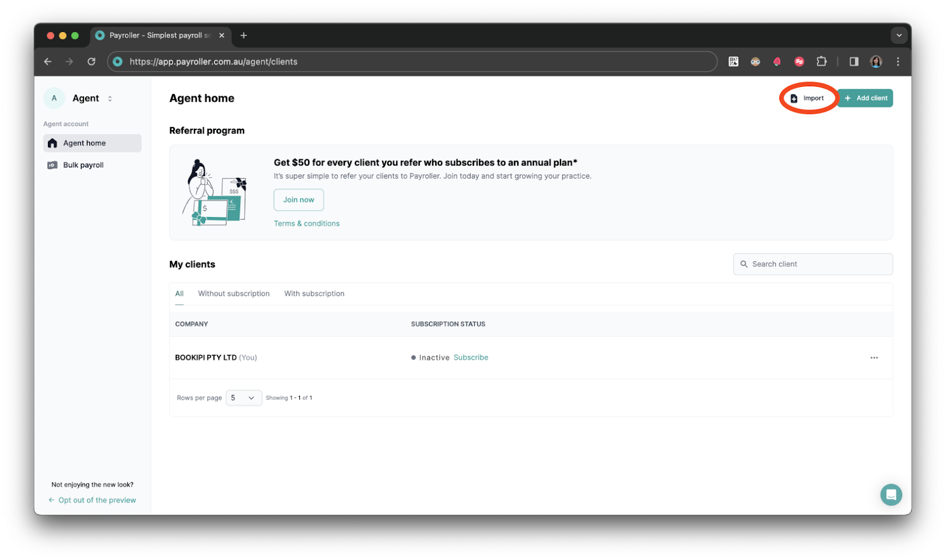Open the BOOKIPI PTY LTD row options menu
The image size is (946, 560).
(874, 358)
